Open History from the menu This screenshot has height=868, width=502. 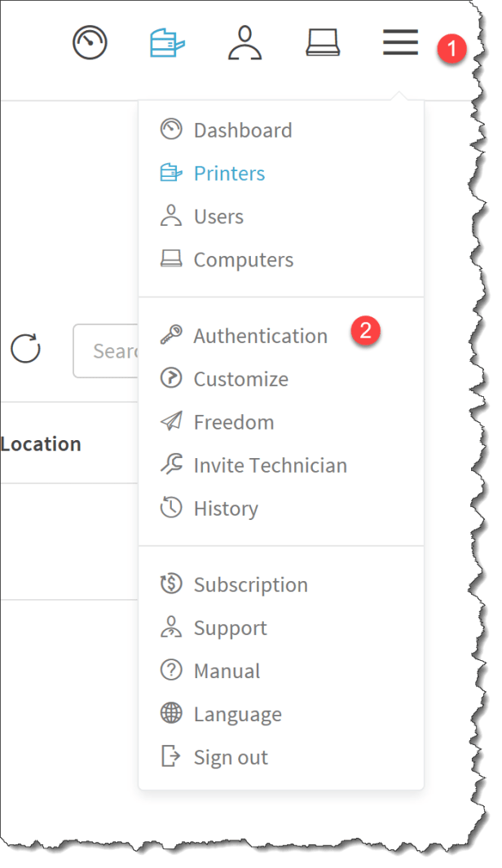pos(226,509)
